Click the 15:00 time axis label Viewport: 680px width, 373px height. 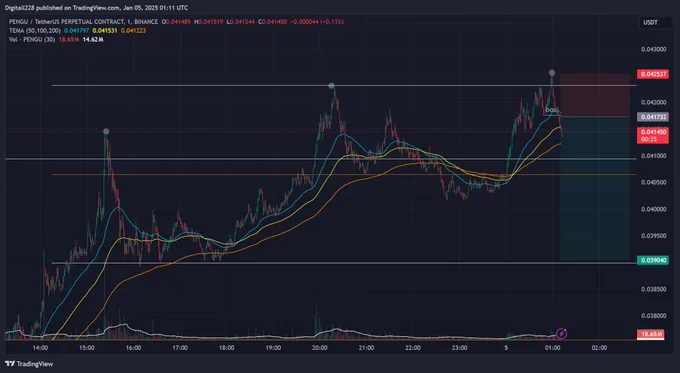[x=87, y=348]
